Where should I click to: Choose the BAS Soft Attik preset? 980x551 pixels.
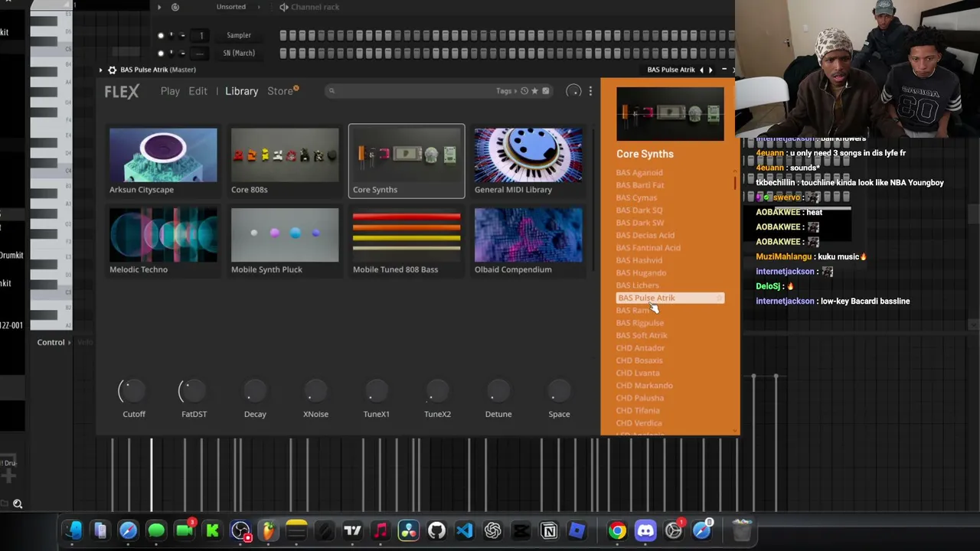point(642,335)
